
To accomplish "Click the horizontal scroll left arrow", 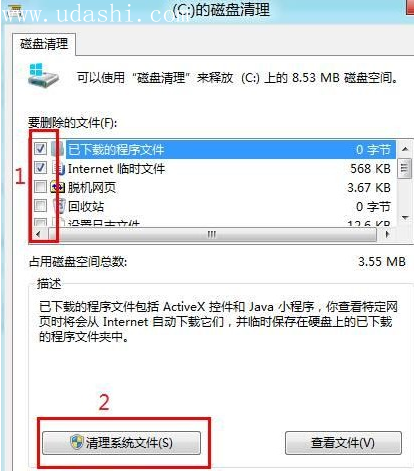I will tap(38, 234).
